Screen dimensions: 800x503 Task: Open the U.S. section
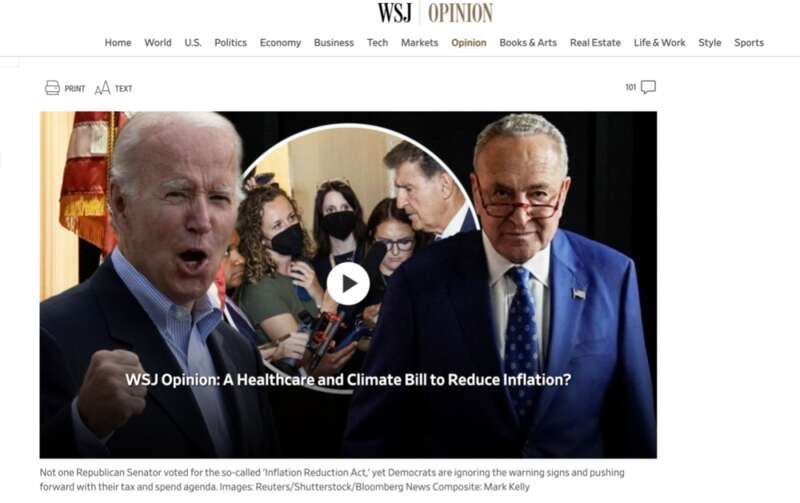[x=193, y=43]
